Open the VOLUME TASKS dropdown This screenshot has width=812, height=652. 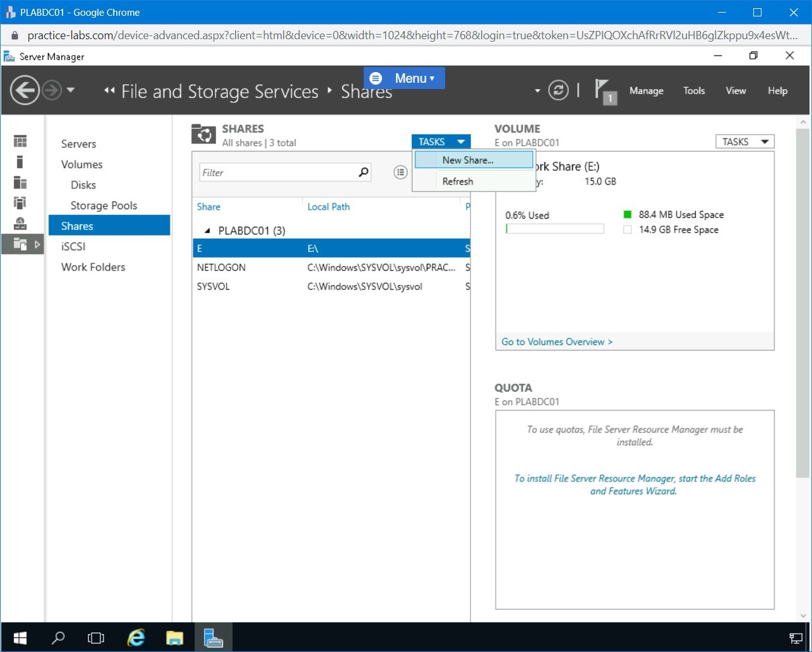[x=744, y=142]
